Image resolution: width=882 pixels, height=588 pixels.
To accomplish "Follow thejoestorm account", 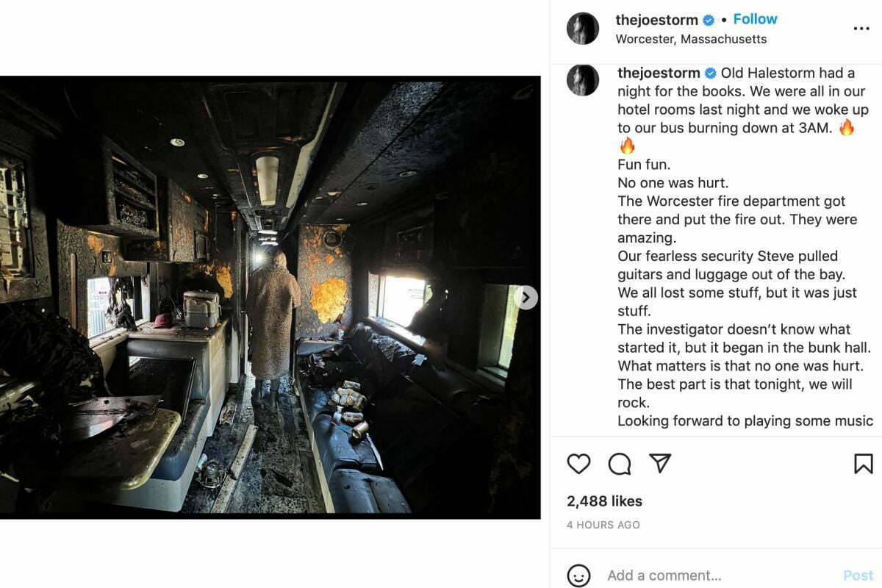I will click(x=755, y=19).
